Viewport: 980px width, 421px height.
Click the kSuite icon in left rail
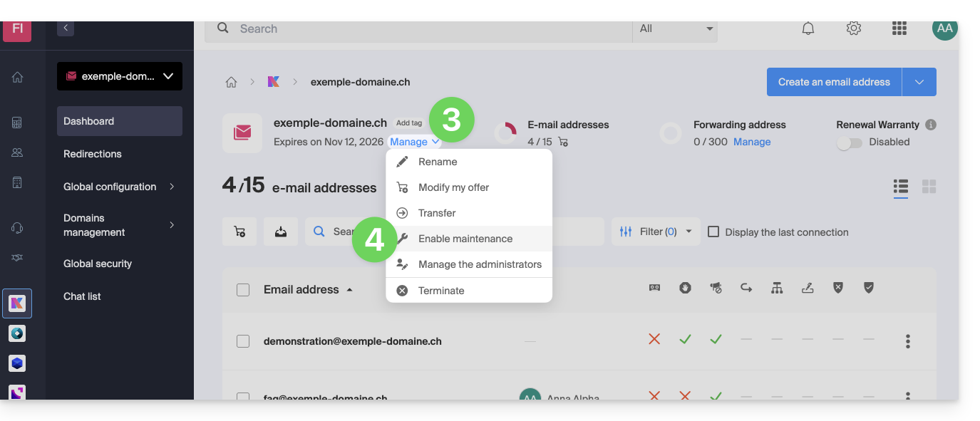(17, 303)
